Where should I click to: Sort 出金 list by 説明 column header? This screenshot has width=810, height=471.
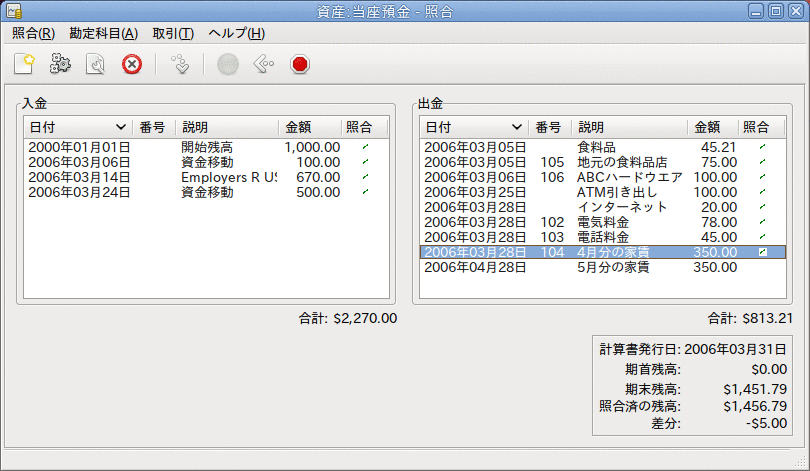629,127
